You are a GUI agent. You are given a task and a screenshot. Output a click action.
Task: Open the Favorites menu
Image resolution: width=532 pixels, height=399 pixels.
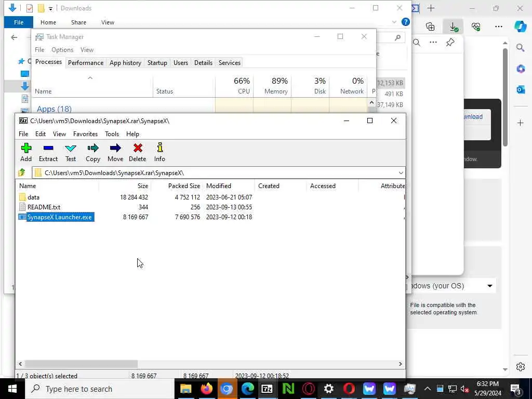click(x=86, y=134)
